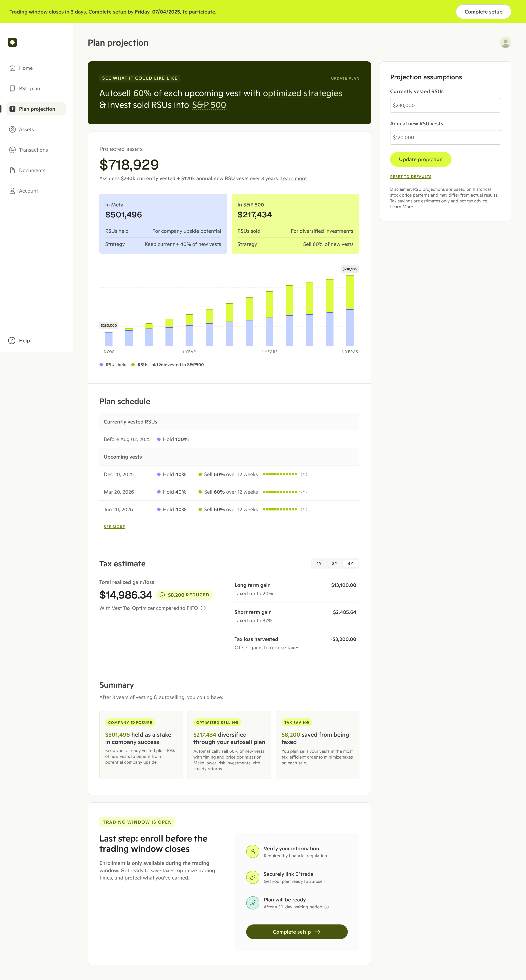Click FIFO comparison info icon

pyautogui.click(x=203, y=608)
